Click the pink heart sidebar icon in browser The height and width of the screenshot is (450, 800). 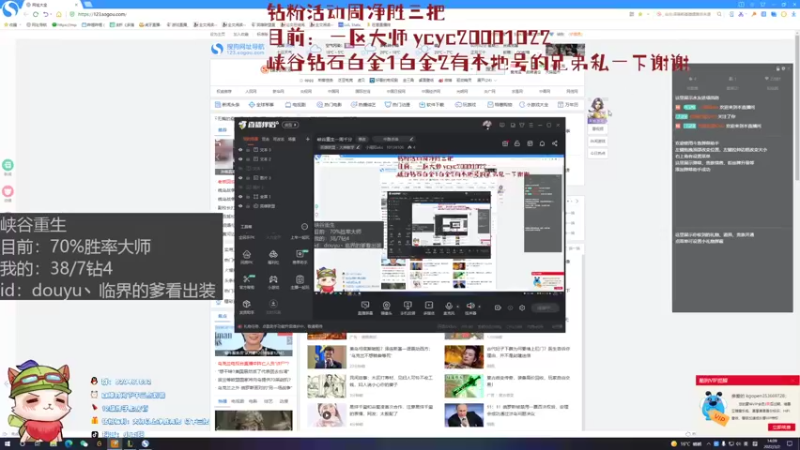(x=8, y=191)
